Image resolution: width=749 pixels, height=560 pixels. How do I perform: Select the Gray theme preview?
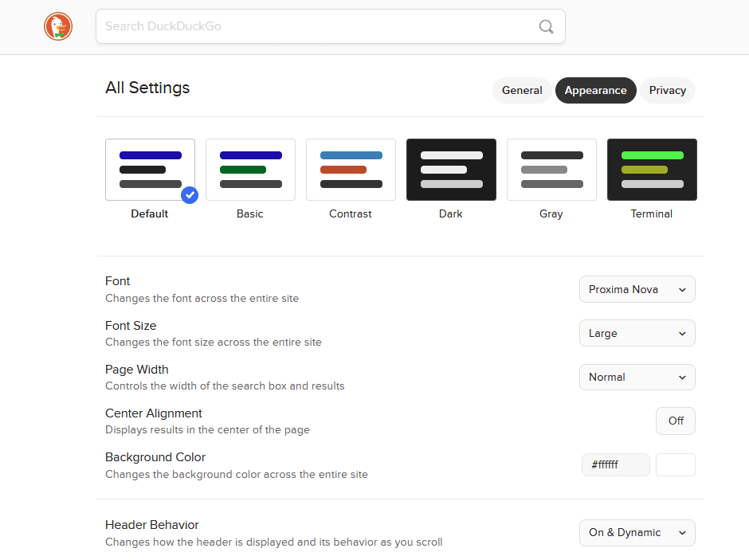tap(551, 170)
